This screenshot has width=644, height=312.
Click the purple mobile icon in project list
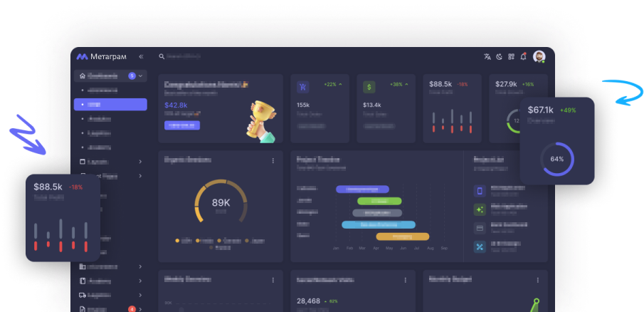480,191
